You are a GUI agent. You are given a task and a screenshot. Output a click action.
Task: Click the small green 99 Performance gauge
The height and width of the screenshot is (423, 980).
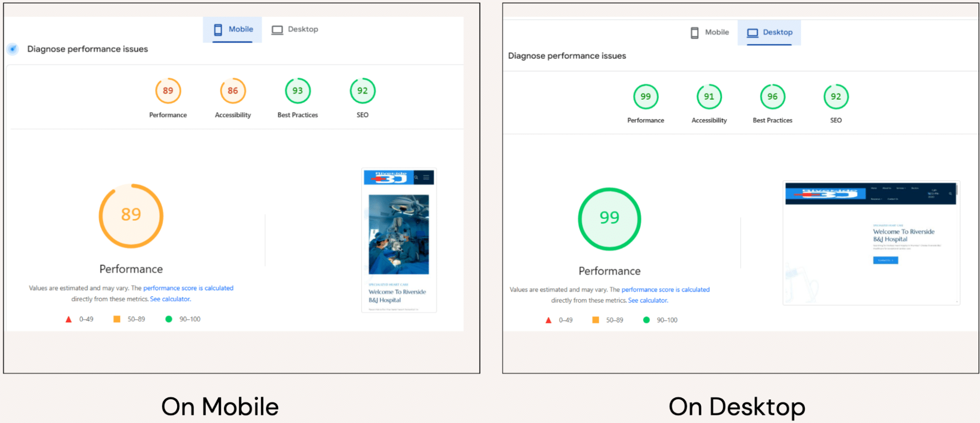tap(646, 97)
